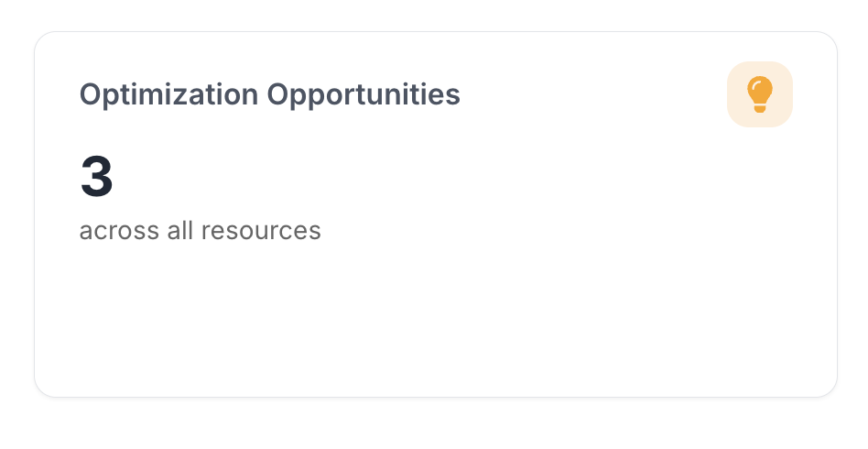Open the Optimization Opportunities card title
868x449 pixels.
(269, 94)
